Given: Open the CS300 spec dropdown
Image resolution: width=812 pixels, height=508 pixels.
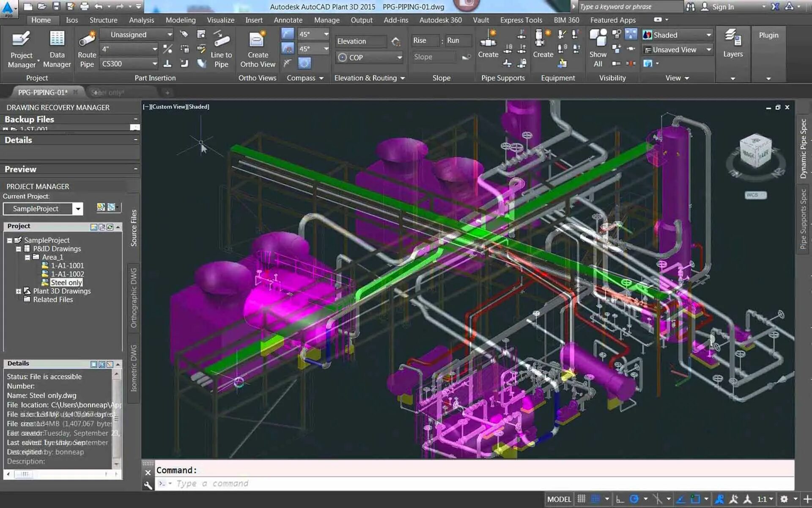Looking at the screenshot, I should pos(155,64).
